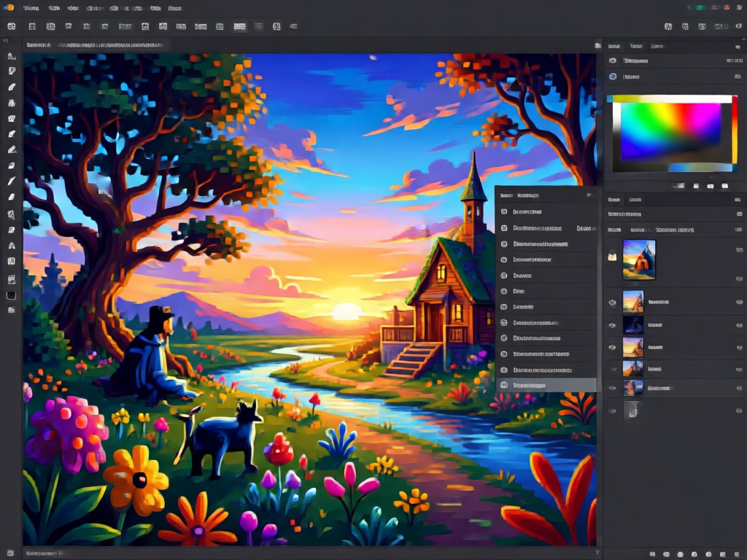Choose the highlighted bottom entry in popup list
747x560 pixels.
click(x=546, y=385)
